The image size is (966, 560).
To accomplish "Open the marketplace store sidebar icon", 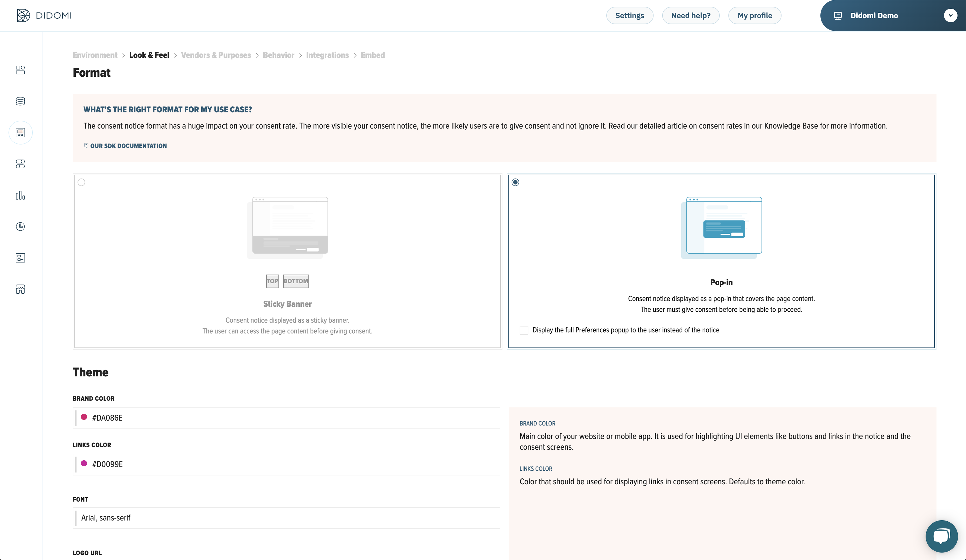I will 20,289.
